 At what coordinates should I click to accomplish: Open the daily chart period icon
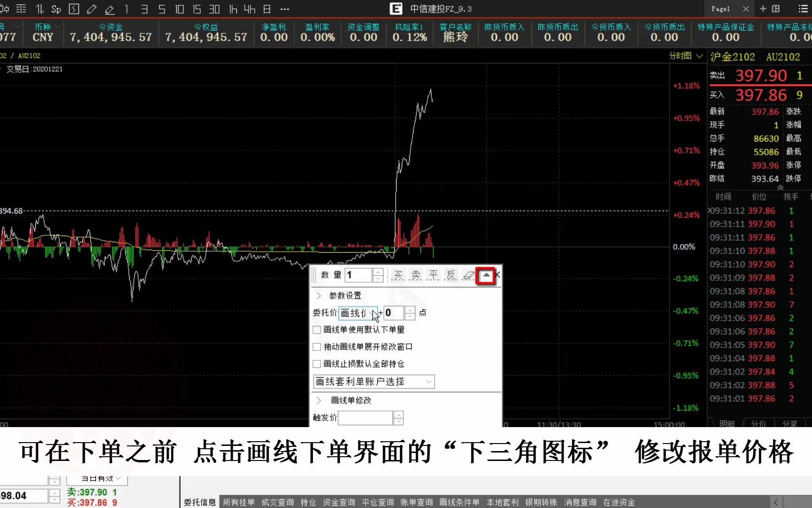point(265,9)
